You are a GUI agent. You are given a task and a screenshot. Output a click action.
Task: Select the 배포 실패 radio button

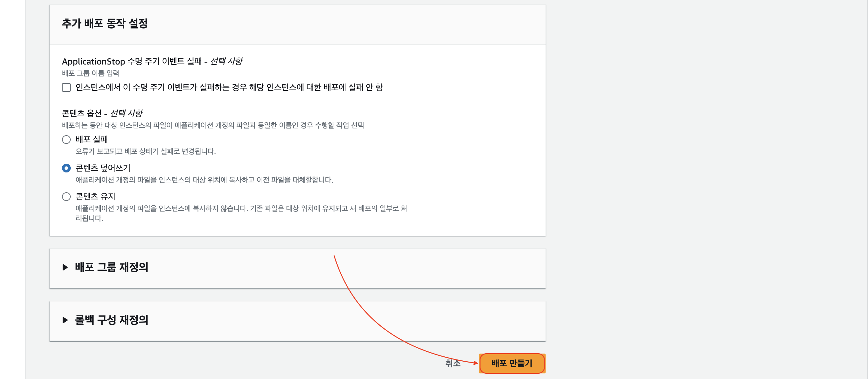click(66, 140)
